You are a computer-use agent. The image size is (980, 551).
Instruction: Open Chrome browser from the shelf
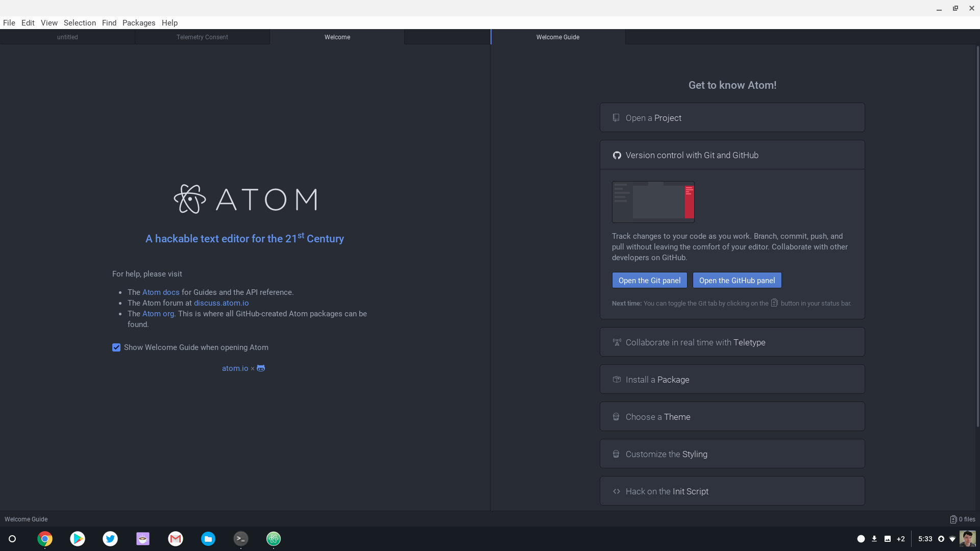(45, 539)
